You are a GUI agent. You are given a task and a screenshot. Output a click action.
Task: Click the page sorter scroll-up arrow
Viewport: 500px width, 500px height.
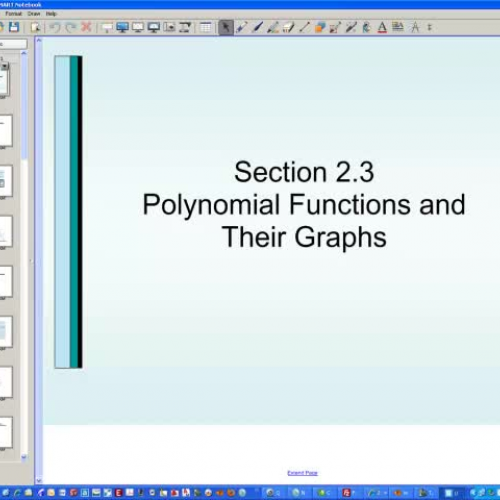pyautogui.click(x=24, y=53)
